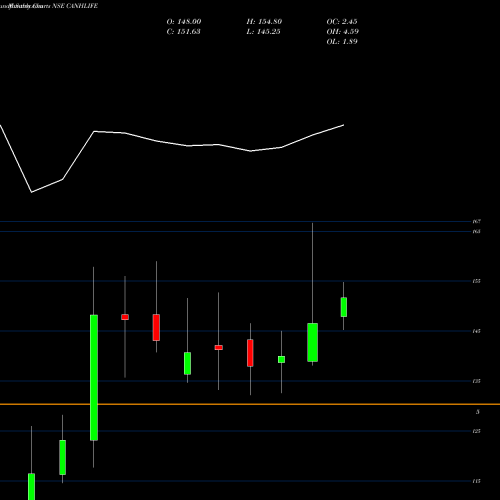This screenshot has width=500, height=500.
Task: Click the close value C: 151.63
Action: coord(183,32)
